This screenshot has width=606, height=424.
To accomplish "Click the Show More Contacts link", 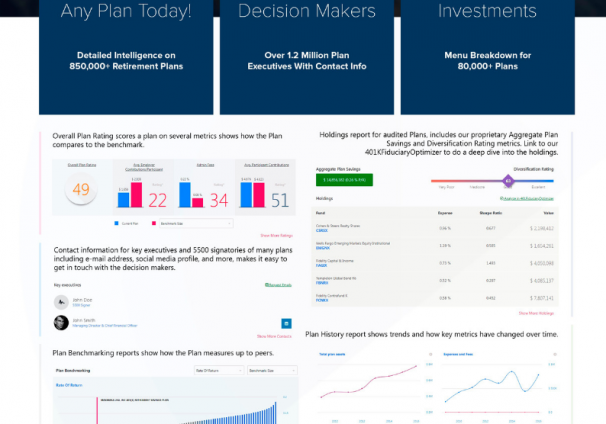I will (274, 337).
